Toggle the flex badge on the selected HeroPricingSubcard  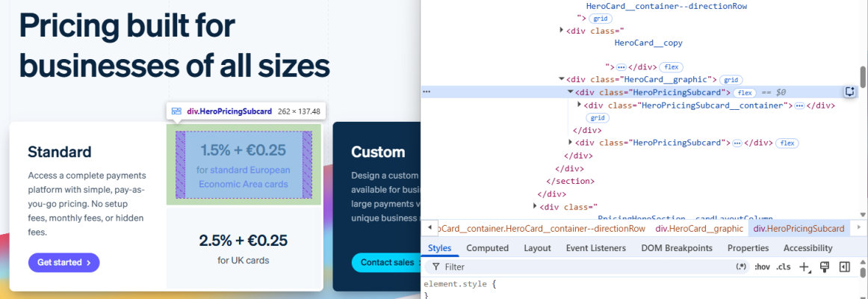pos(745,93)
